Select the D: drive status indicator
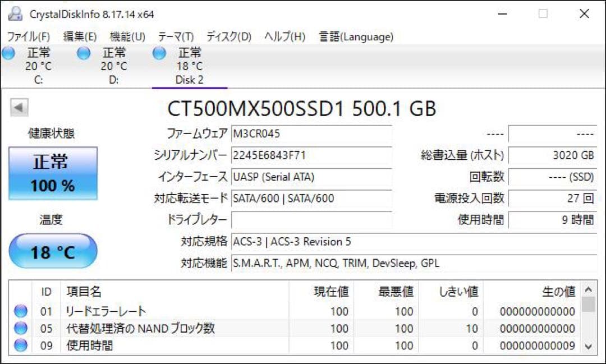This screenshot has height=364, width=606. click(x=84, y=53)
